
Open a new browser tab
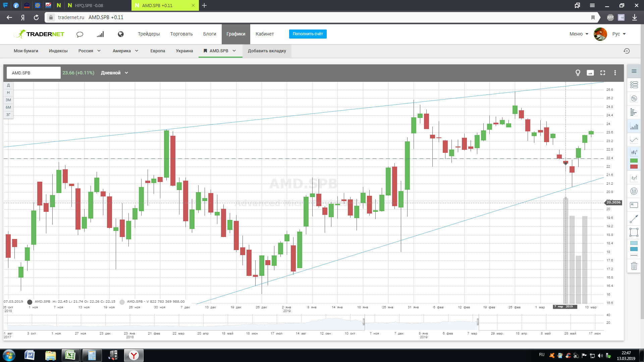click(x=204, y=5)
